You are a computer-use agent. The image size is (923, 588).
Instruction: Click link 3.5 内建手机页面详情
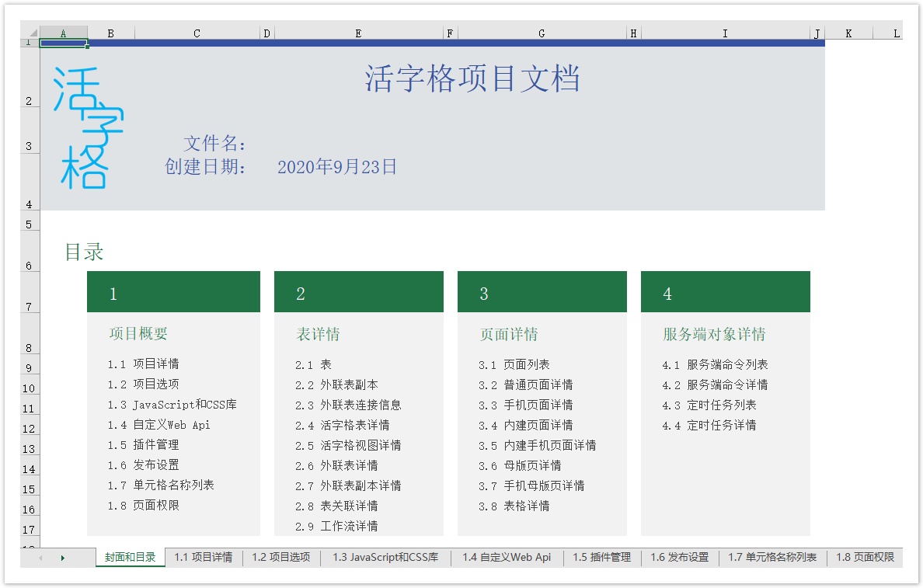point(538,446)
